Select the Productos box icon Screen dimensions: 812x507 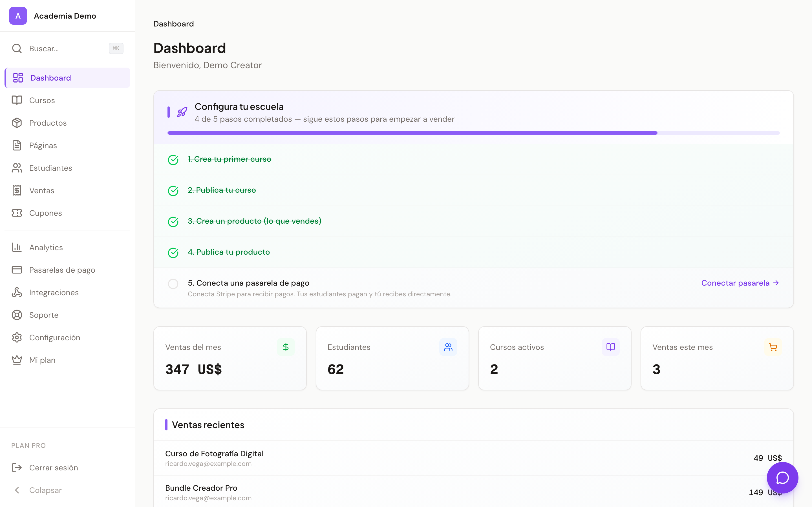tap(17, 123)
